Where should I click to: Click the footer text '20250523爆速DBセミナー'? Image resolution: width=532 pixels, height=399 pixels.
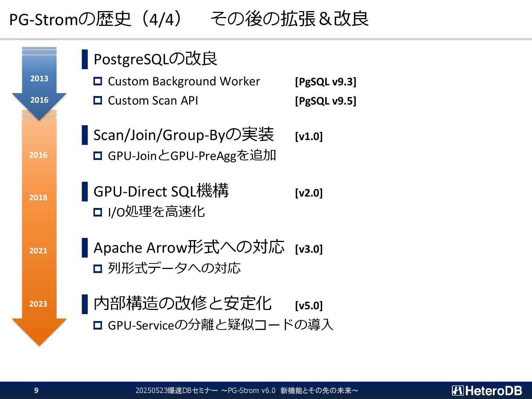pos(177,391)
